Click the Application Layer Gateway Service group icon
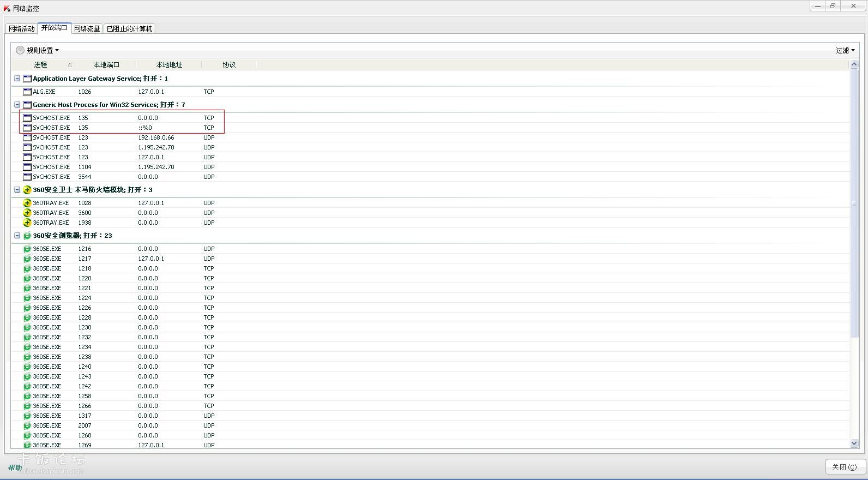Viewport: 868px width, 480px height. [27, 79]
